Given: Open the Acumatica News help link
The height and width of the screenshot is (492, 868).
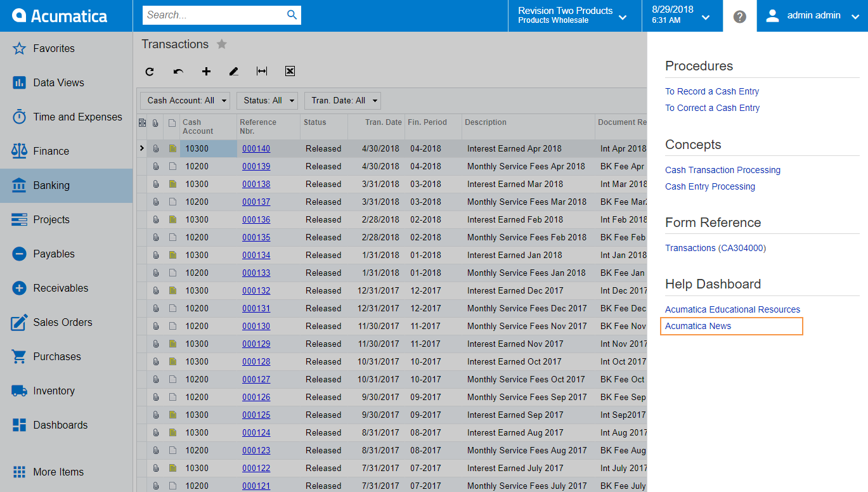Looking at the screenshot, I should 698,326.
